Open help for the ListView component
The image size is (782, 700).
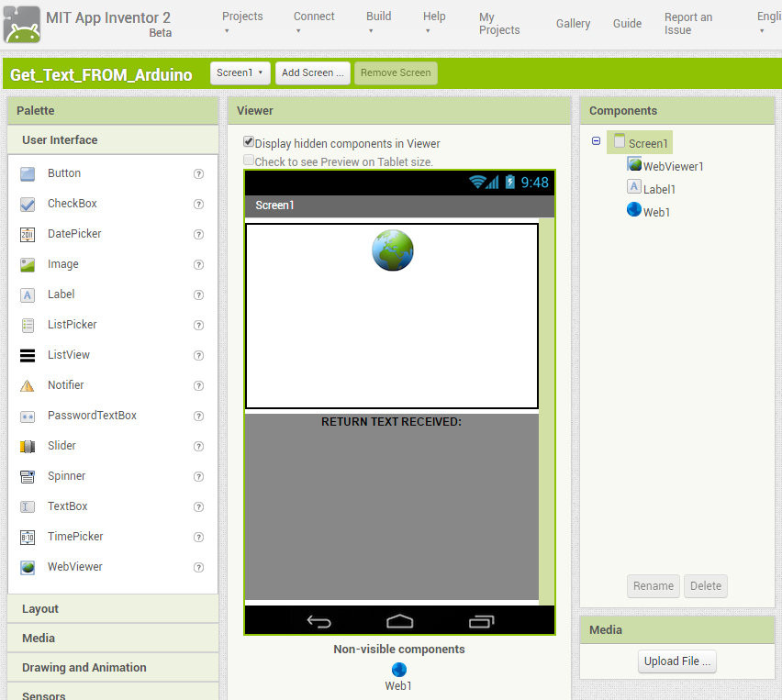pos(198,355)
